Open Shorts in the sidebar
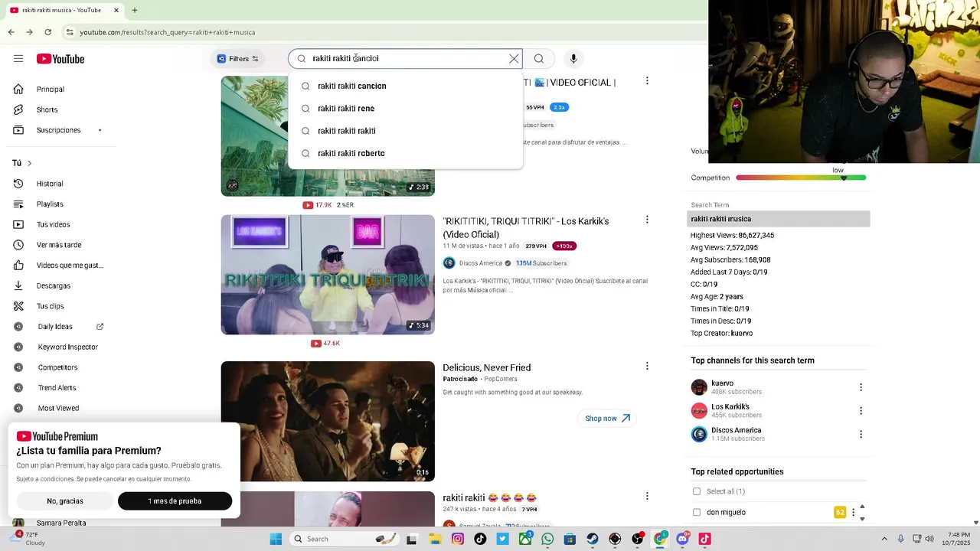The height and width of the screenshot is (551, 980). pyautogui.click(x=47, y=109)
